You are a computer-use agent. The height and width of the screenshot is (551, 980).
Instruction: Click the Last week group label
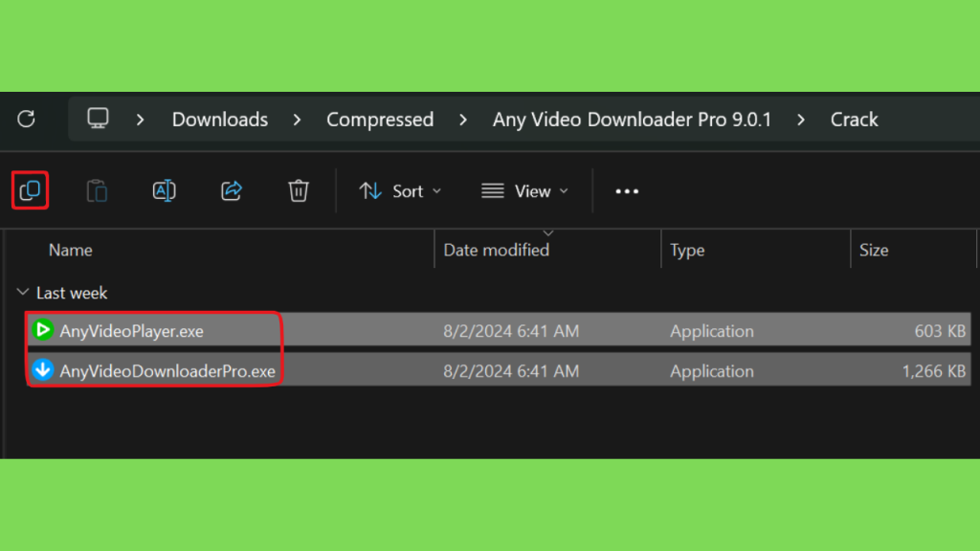click(x=72, y=293)
